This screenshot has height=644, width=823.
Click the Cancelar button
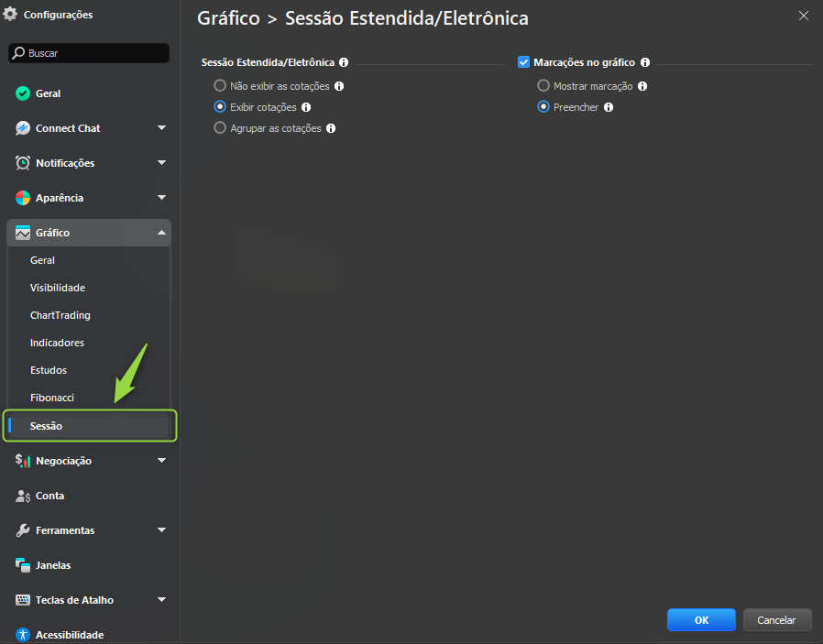pyautogui.click(x=777, y=620)
